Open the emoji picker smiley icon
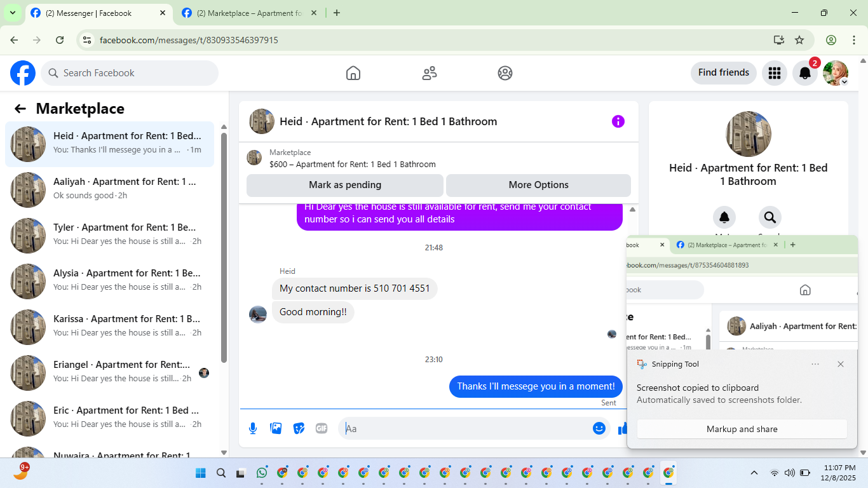This screenshot has height=488, width=868. [599, 428]
